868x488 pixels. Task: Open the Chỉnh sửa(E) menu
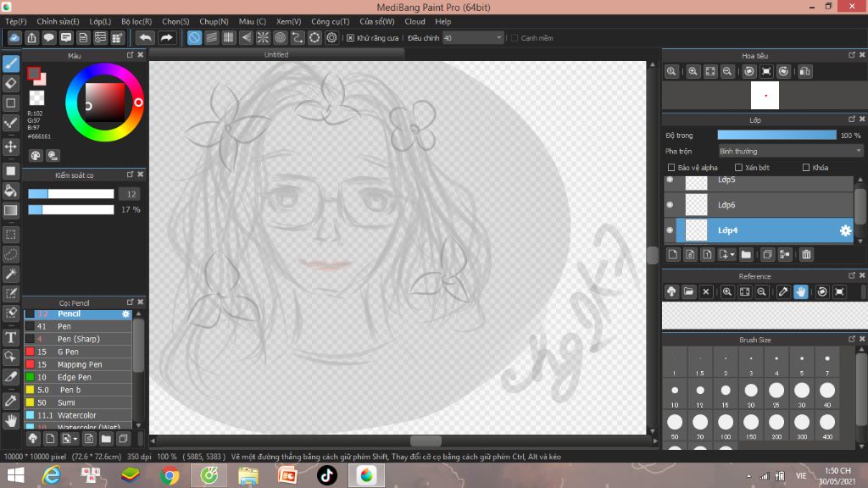(58, 21)
